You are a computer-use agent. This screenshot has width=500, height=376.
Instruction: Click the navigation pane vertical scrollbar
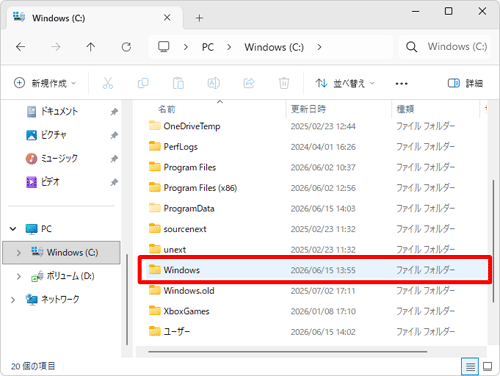(x=127, y=299)
